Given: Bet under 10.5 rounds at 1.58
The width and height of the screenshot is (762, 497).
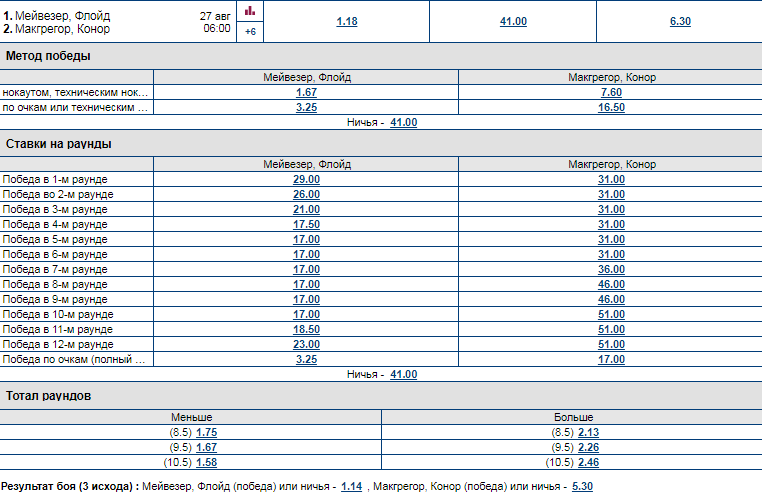Looking at the screenshot, I should 207,463.
